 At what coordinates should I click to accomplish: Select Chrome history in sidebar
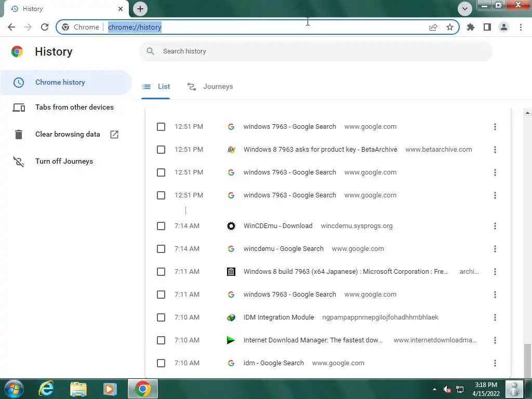tap(66, 83)
